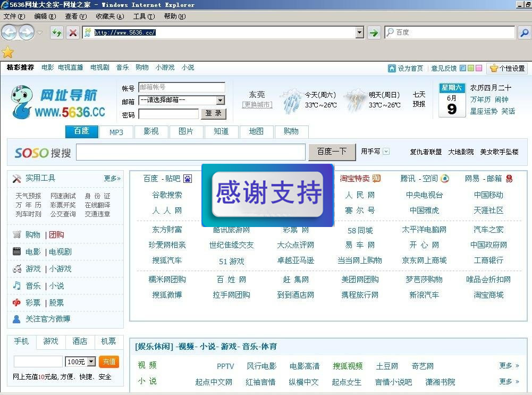Click the film clapper icon next to 电影
Screen dimensions: 532x395
[x=16, y=251]
